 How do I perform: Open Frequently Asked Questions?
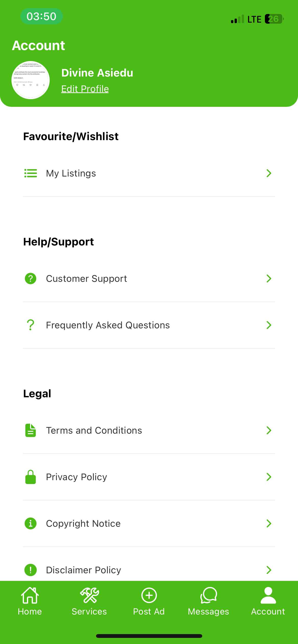point(108,325)
